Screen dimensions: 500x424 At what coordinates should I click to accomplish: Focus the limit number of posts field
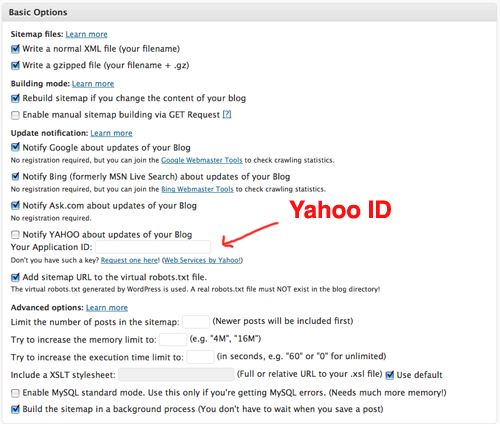click(196, 322)
